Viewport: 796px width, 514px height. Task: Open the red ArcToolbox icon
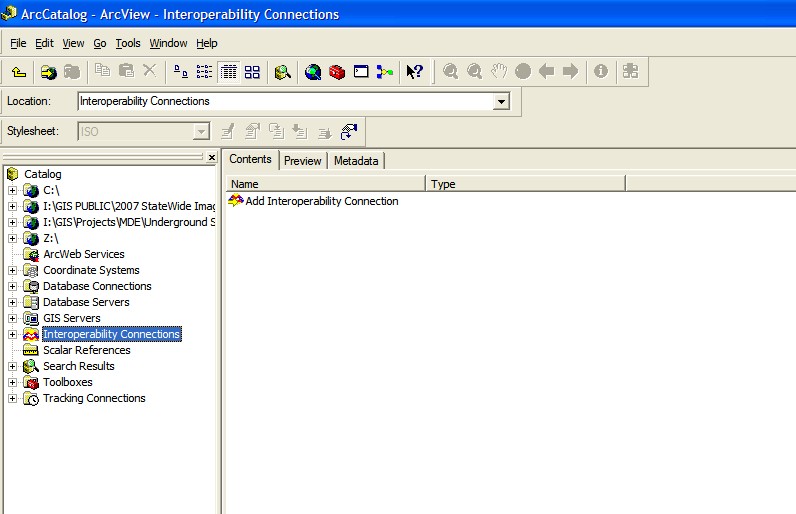click(337, 72)
